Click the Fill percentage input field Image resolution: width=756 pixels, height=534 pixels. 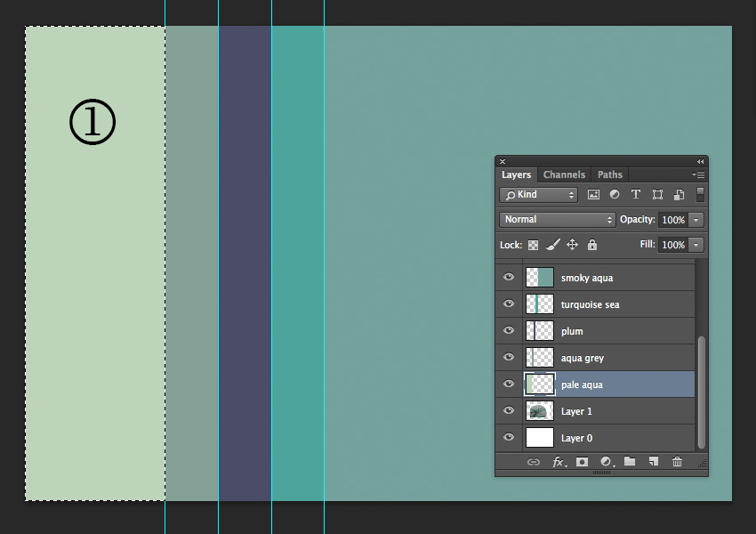coord(673,245)
